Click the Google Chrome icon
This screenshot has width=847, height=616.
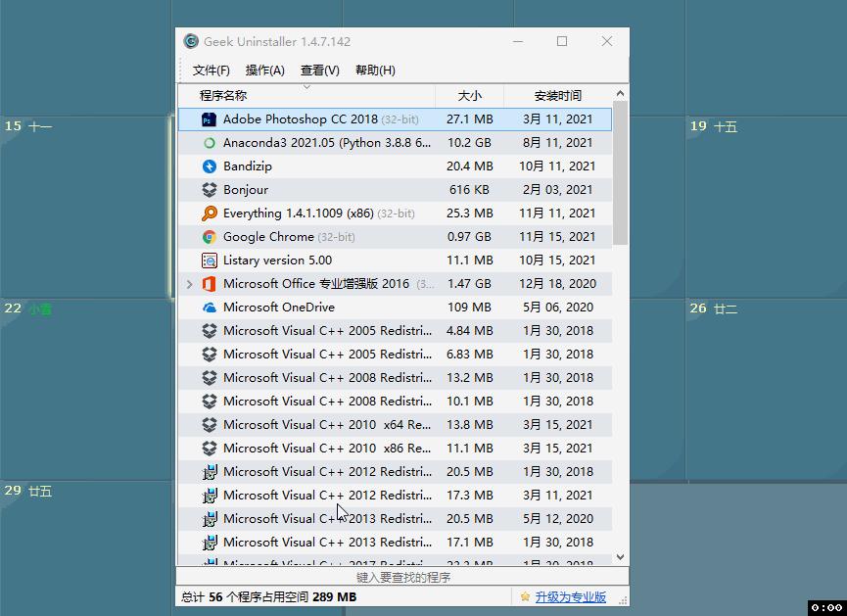point(209,236)
